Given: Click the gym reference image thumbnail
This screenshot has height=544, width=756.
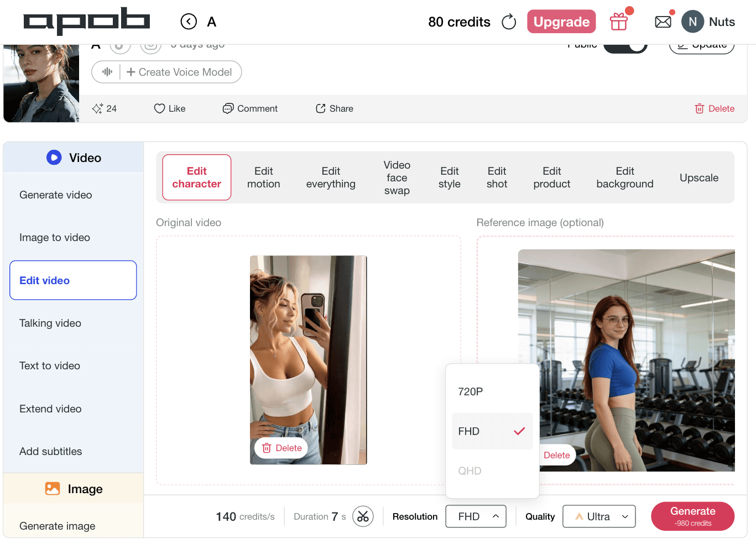Looking at the screenshot, I should [x=627, y=360].
